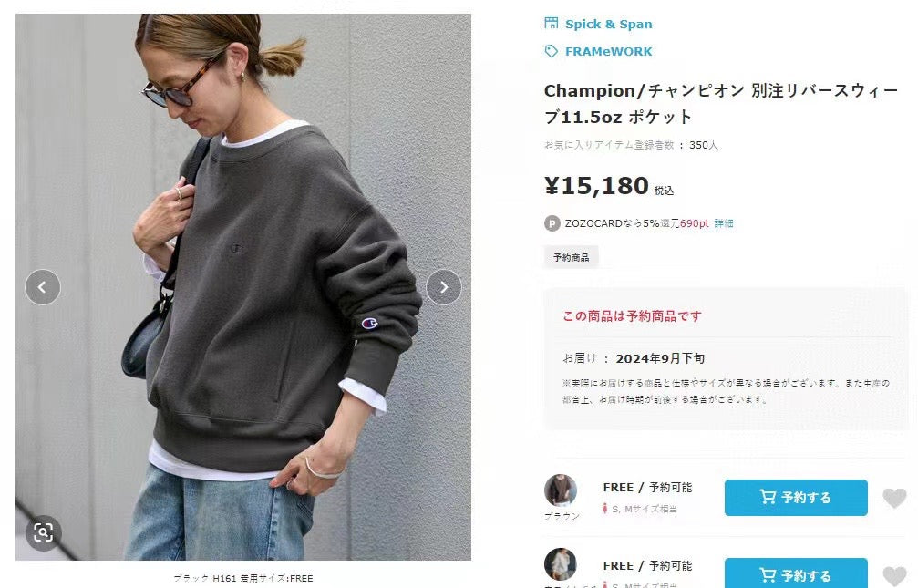Reserve the brown FREE size with 予約する
Screen dimensions: 918x588
[796, 497]
